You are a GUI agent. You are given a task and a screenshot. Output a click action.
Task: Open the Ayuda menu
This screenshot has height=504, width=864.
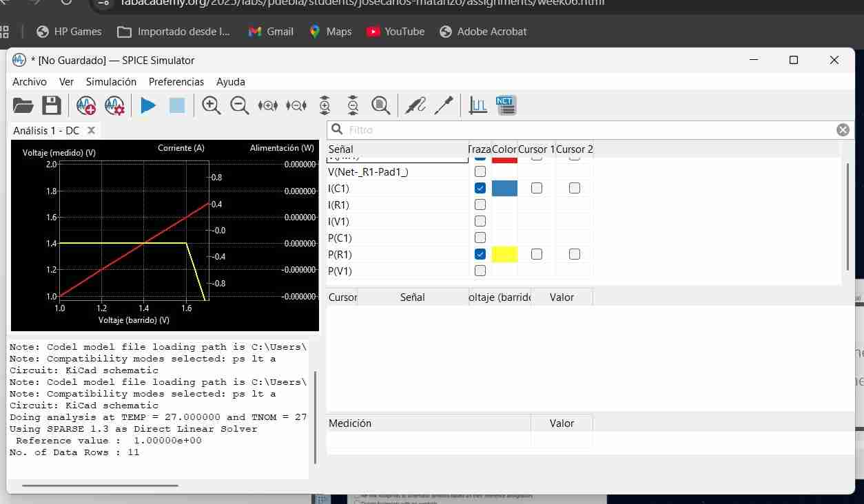pyautogui.click(x=230, y=81)
